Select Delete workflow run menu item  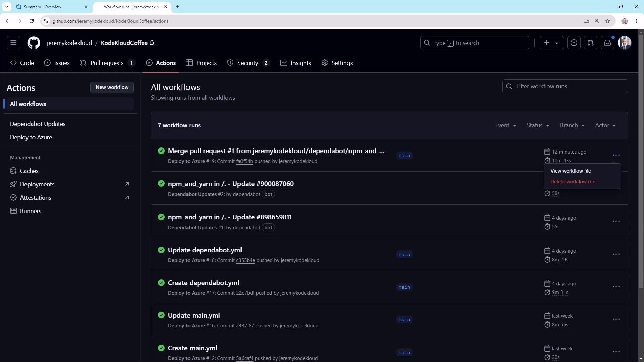[x=582, y=182]
